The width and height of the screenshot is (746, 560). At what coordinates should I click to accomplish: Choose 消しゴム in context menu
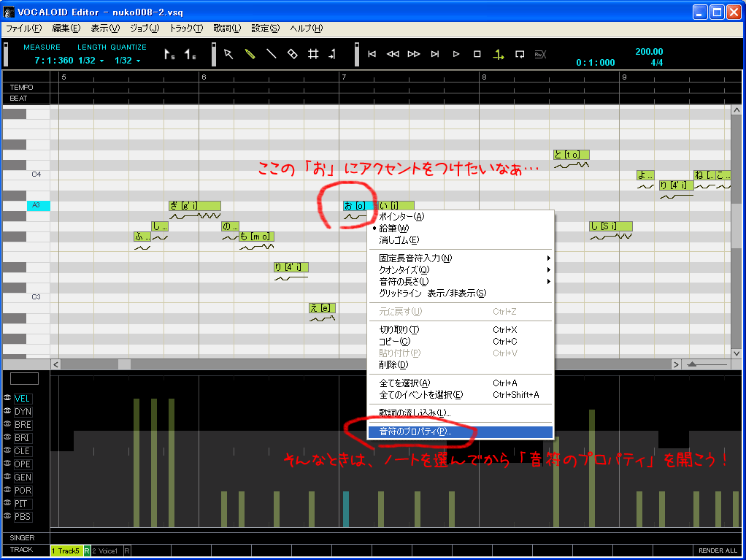461,240
